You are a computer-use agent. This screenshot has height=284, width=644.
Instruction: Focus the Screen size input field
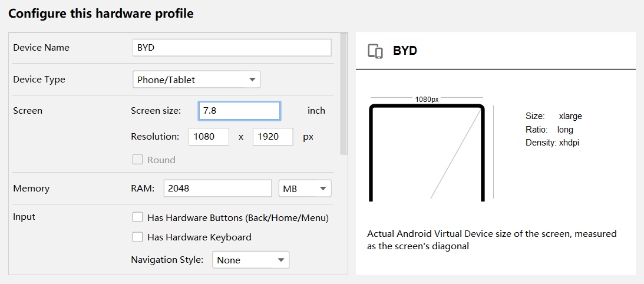(x=239, y=111)
